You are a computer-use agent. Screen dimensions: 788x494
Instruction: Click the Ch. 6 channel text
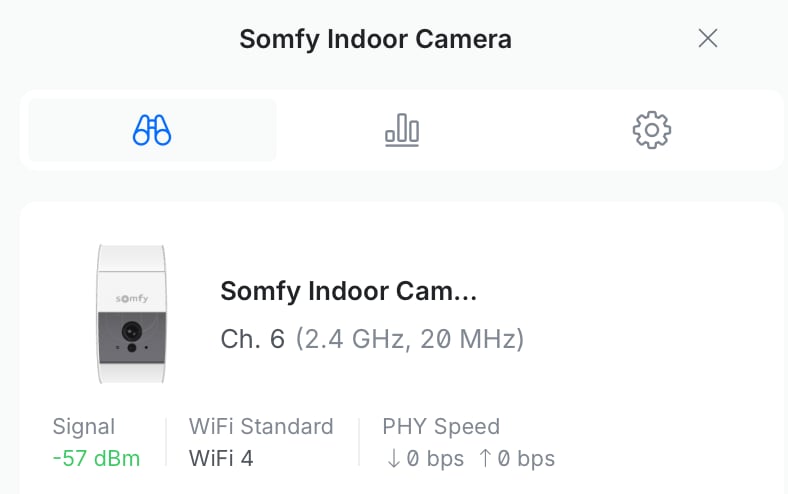tap(253, 339)
